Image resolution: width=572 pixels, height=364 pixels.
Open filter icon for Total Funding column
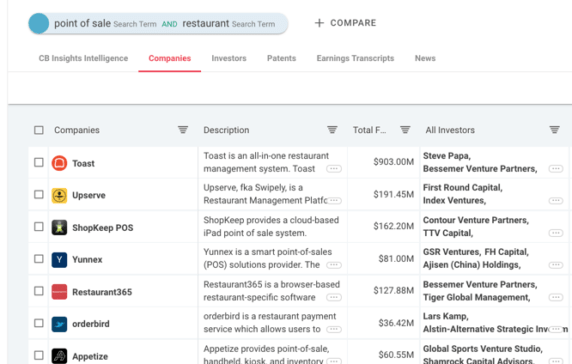(x=405, y=129)
